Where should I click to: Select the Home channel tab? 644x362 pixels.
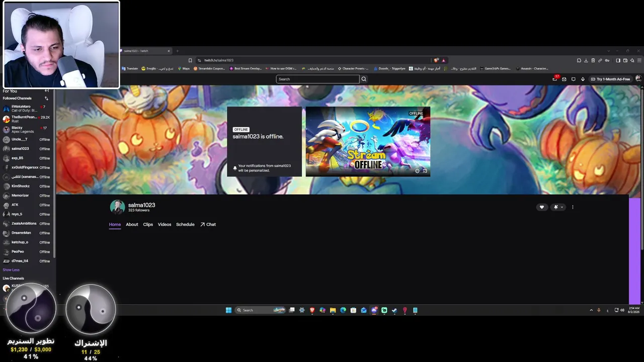(x=115, y=225)
